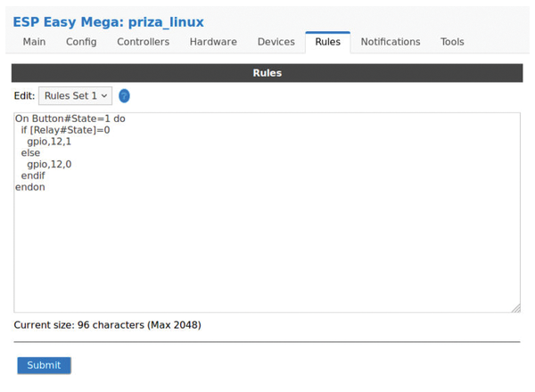Click the blue help question mark icon
This screenshot has width=535, height=392.
point(124,96)
